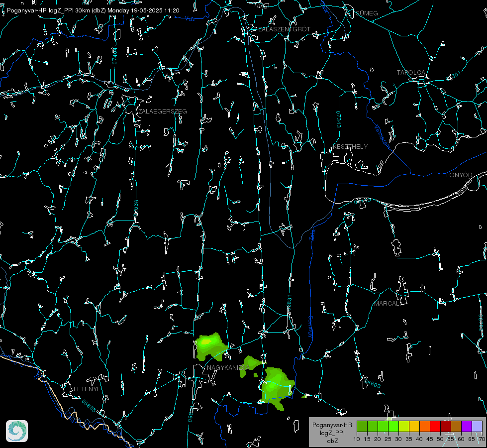Click the legend unit label dbZ
The image size is (487, 448).
[332, 441]
